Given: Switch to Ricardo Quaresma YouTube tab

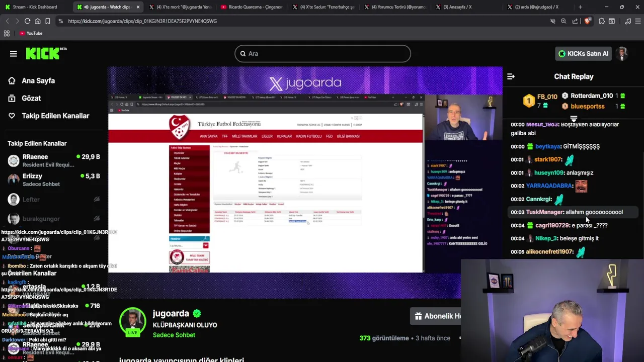Looking at the screenshot, I should (252, 7).
